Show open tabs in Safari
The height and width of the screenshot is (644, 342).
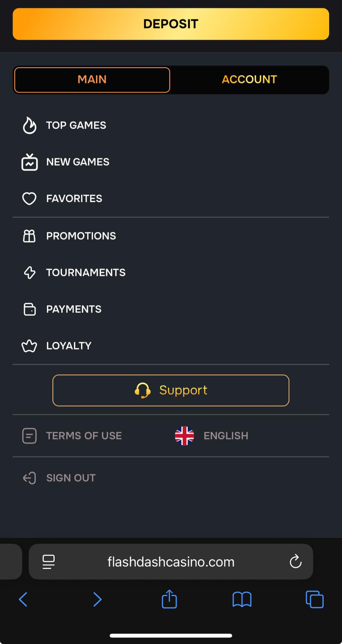coord(314,599)
